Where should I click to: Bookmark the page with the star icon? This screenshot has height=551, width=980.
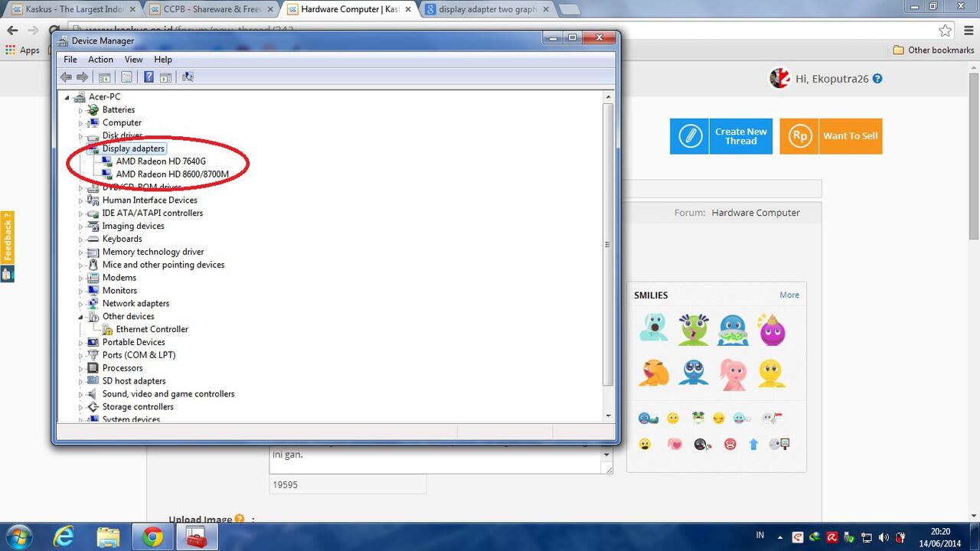pos(946,31)
